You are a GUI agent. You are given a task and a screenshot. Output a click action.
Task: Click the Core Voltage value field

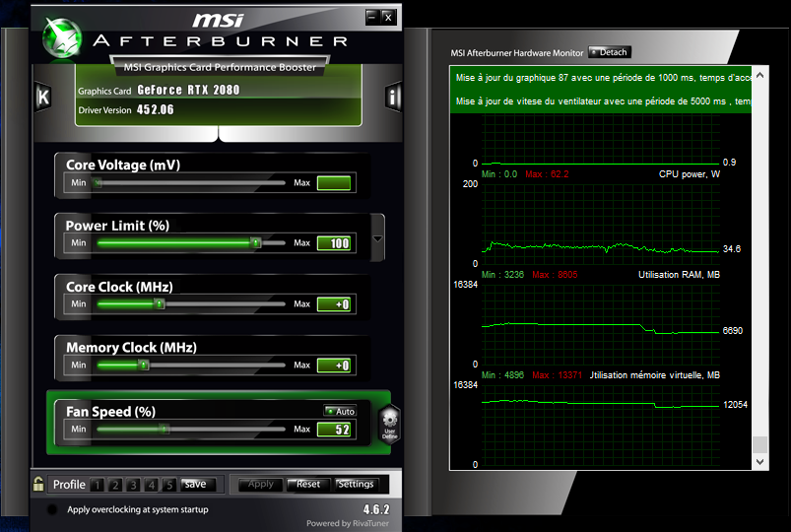pyautogui.click(x=334, y=182)
